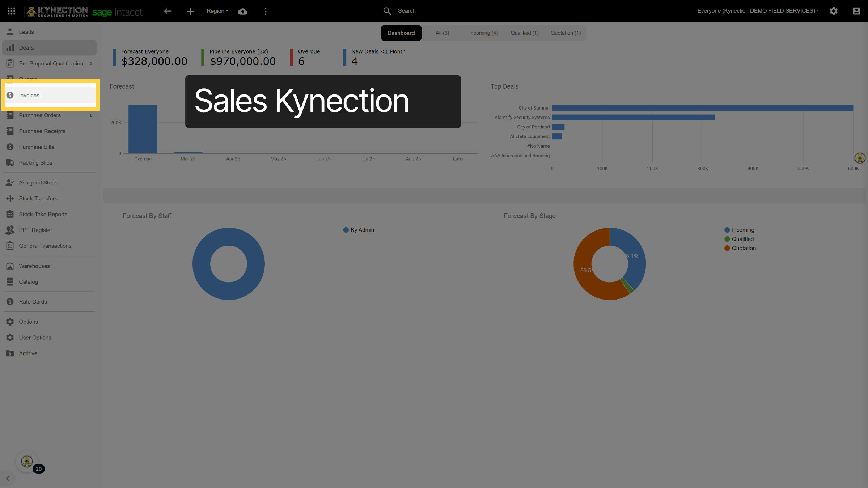The width and height of the screenshot is (868, 488).
Task: Switch to the All (6) tab
Action: 442,33
